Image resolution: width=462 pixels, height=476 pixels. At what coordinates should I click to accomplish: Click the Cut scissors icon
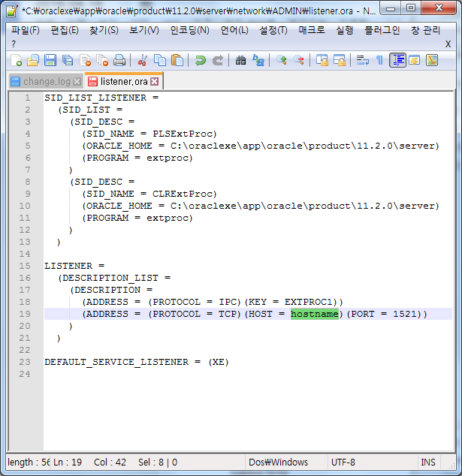click(x=142, y=60)
